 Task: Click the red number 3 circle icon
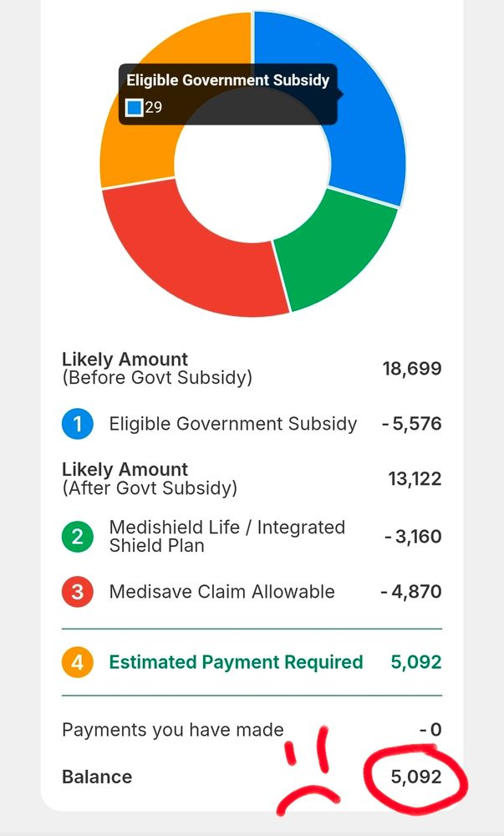[x=78, y=592]
